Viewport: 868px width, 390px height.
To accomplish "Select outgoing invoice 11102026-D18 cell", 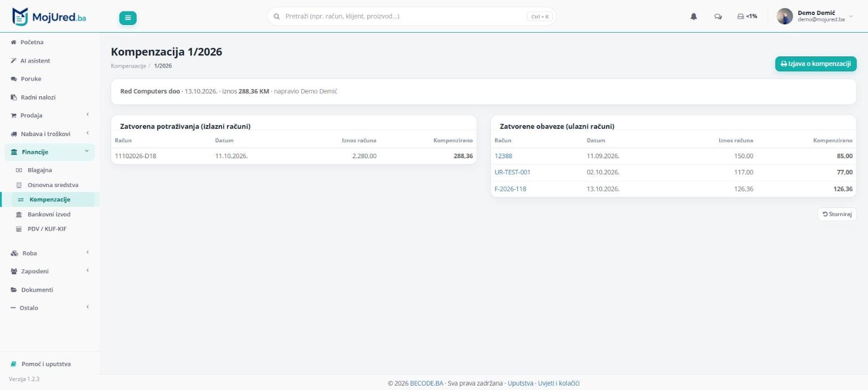I will [x=136, y=156].
